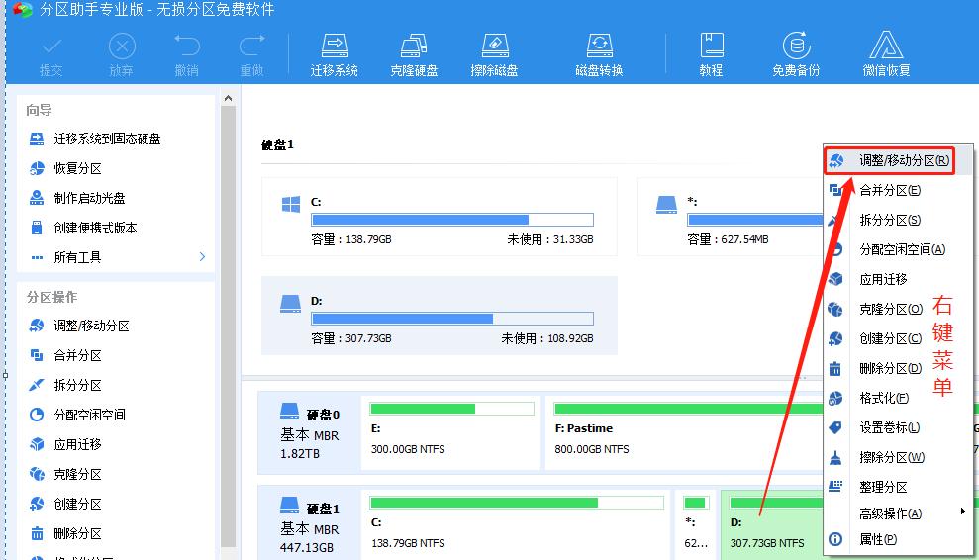Choose 应用迁移 from context menu

(898, 279)
